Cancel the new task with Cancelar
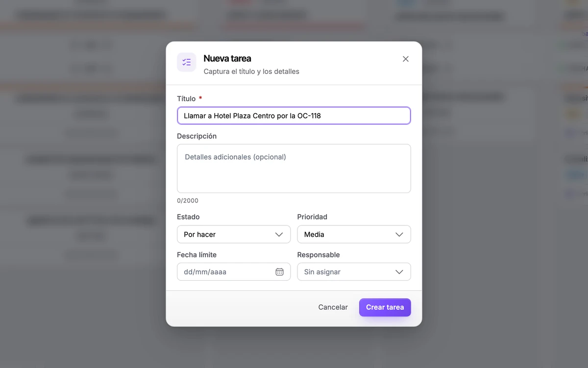The height and width of the screenshot is (368, 588). pyautogui.click(x=333, y=307)
